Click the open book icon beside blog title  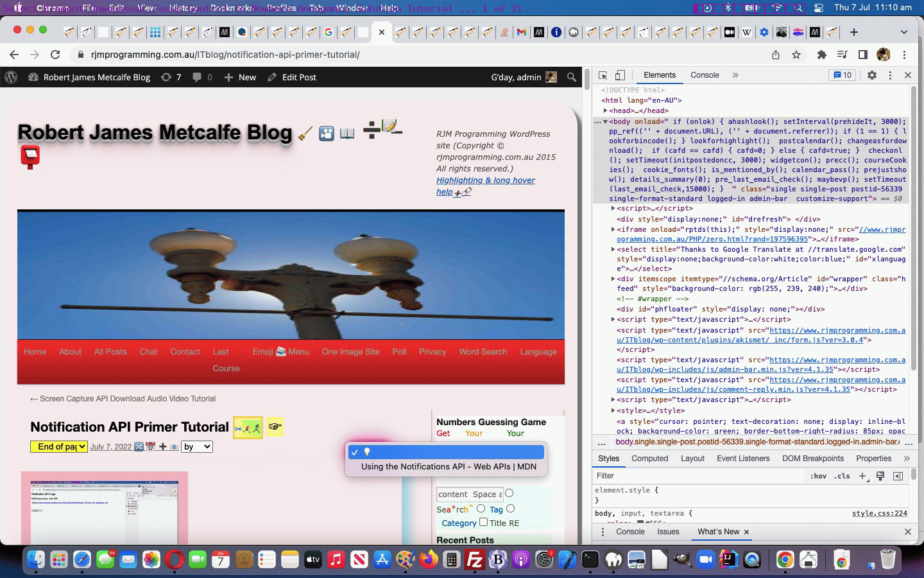click(x=347, y=134)
